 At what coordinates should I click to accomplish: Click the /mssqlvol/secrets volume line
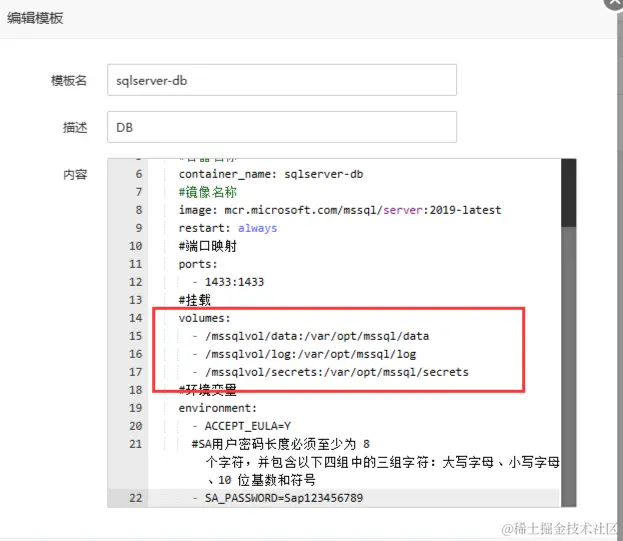click(x=330, y=372)
